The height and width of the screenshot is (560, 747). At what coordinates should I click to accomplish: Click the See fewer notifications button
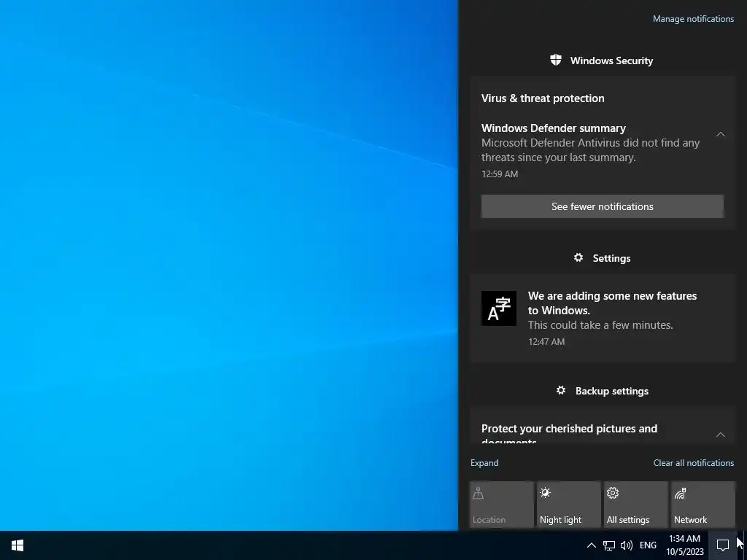602,206
